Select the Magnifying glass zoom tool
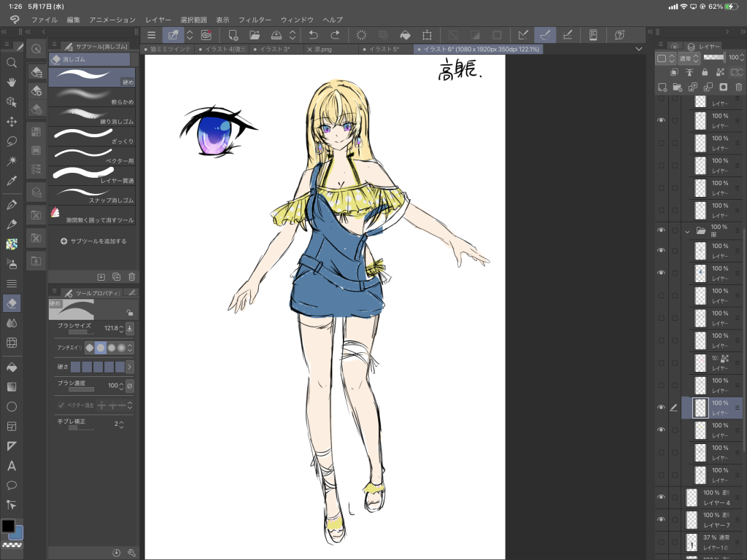The image size is (747, 560). [12, 63]
